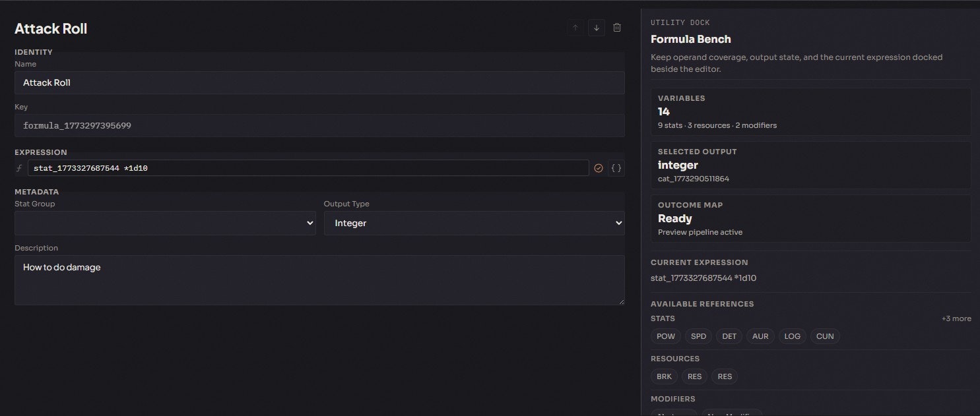The height and width of the screenshot is (416, 980).
Task: Click the Variables card showing 14
Action: coord(811,111)
